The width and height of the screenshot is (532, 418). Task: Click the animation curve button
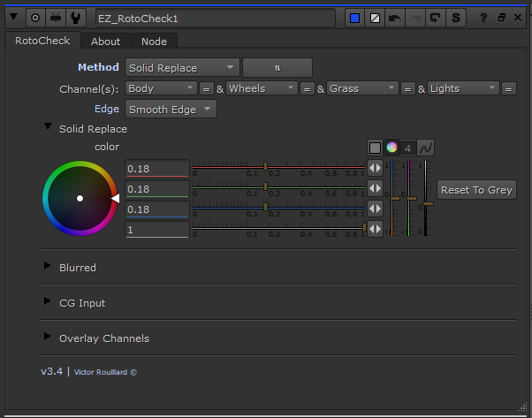[x=427, y=148]
